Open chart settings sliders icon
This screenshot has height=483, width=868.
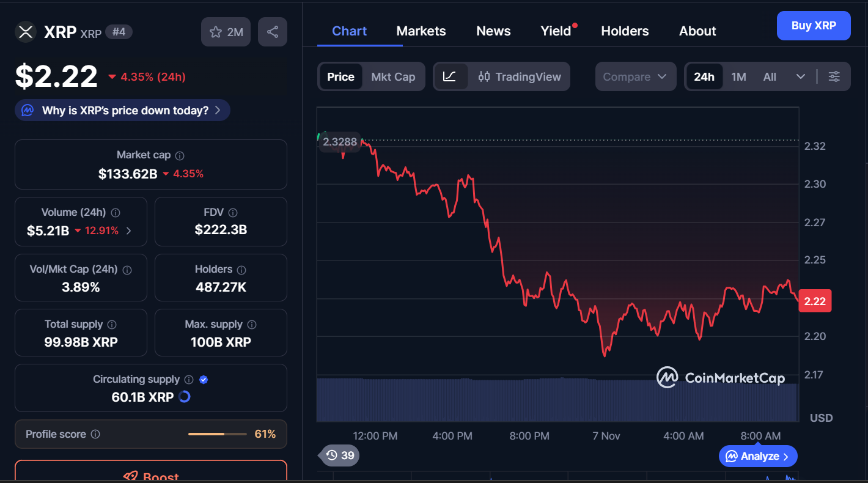834,76
